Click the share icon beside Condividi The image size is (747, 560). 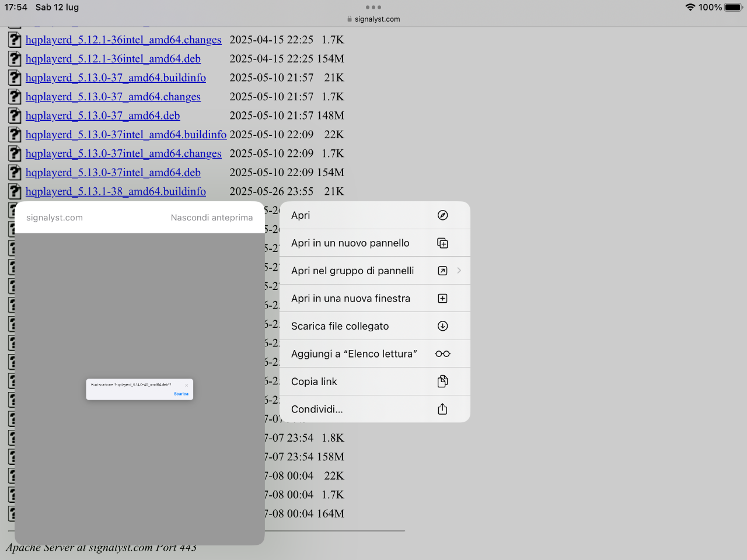[x=443, y=409]
